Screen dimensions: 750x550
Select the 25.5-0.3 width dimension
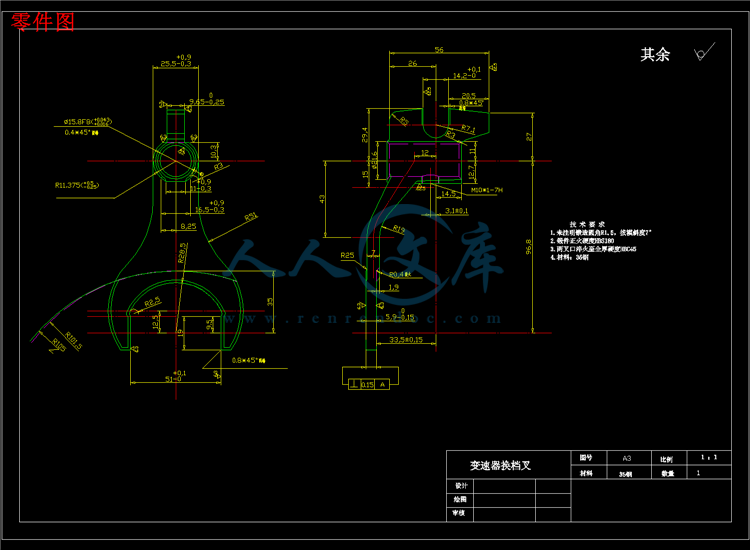pos(176,60)
